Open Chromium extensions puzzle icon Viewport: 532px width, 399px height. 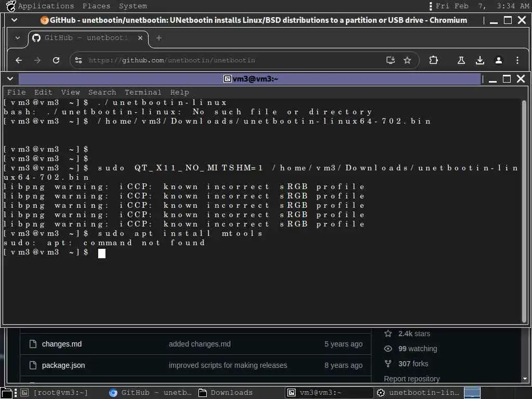433,60
